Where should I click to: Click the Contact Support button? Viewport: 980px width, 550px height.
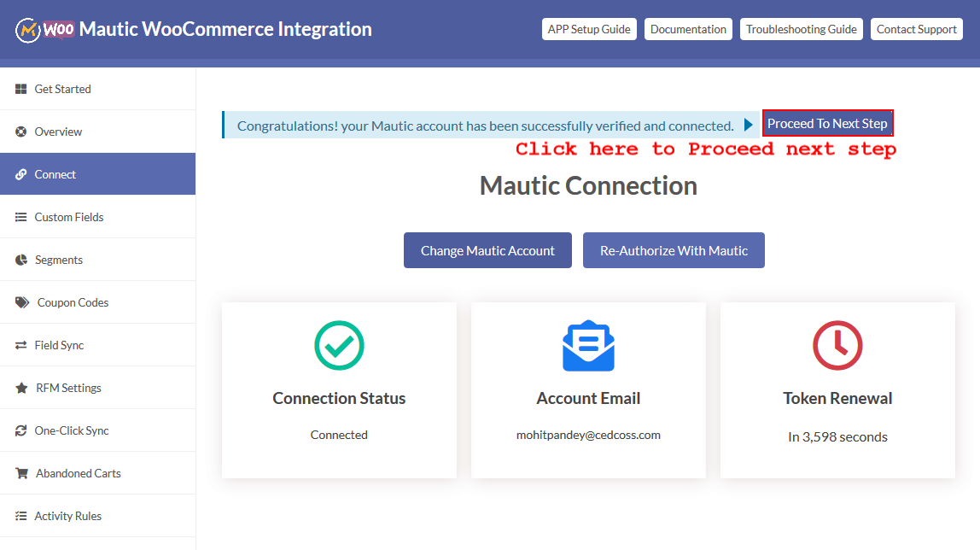tap(916, 29)
